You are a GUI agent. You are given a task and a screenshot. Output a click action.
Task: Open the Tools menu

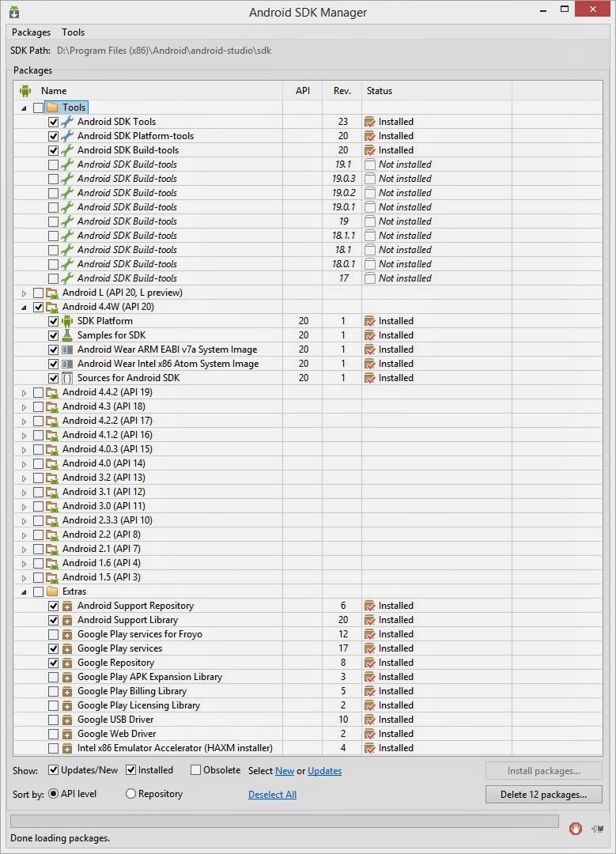[73, 32]
